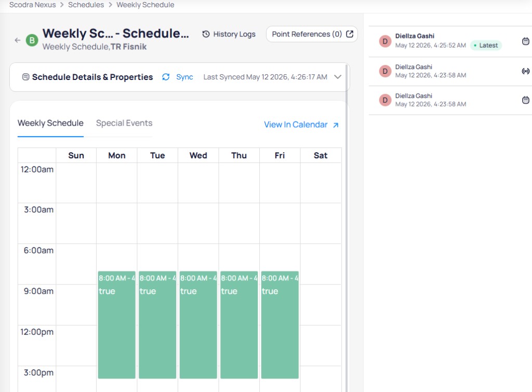Select log entry May 12 2026, 4:25:52 AM
532x392 pixels.
click(450, 42)
